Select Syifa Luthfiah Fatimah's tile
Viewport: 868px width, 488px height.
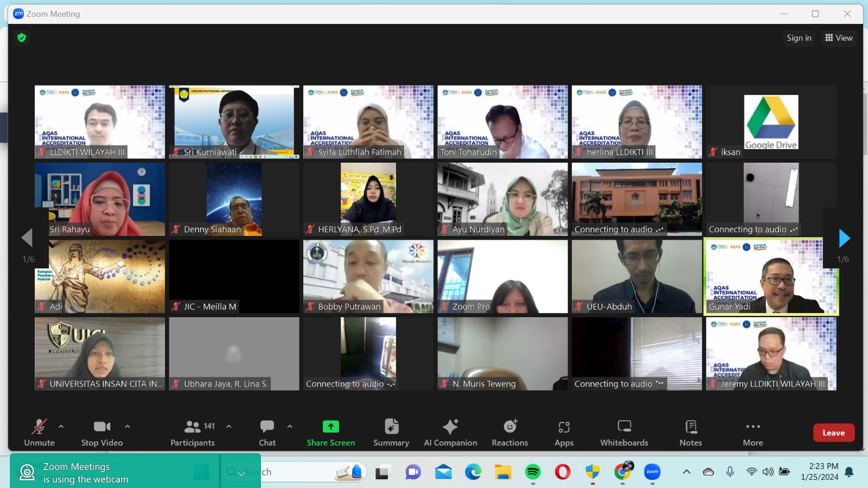click(368, 122)
